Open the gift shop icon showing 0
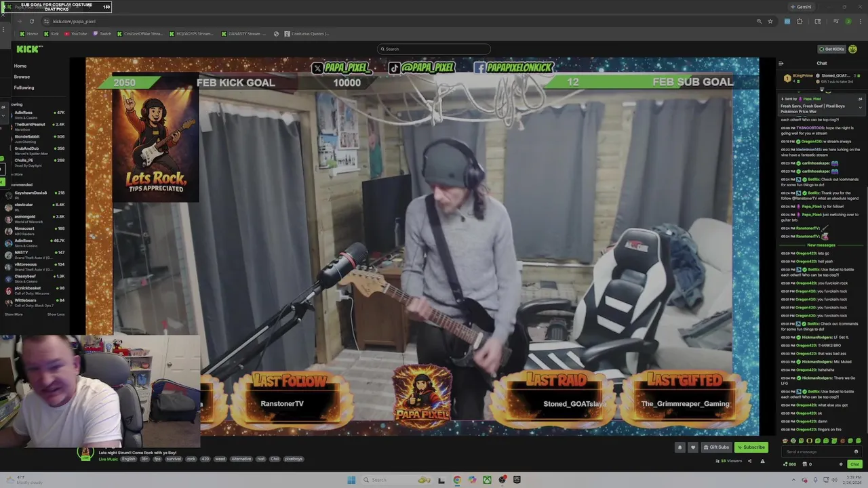The height and width of the screenshot is (488, 868). tap(806, 464)
